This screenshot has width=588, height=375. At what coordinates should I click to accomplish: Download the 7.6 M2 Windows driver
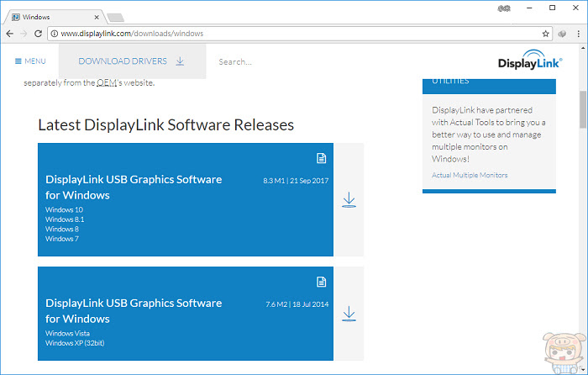coord(349,314)
